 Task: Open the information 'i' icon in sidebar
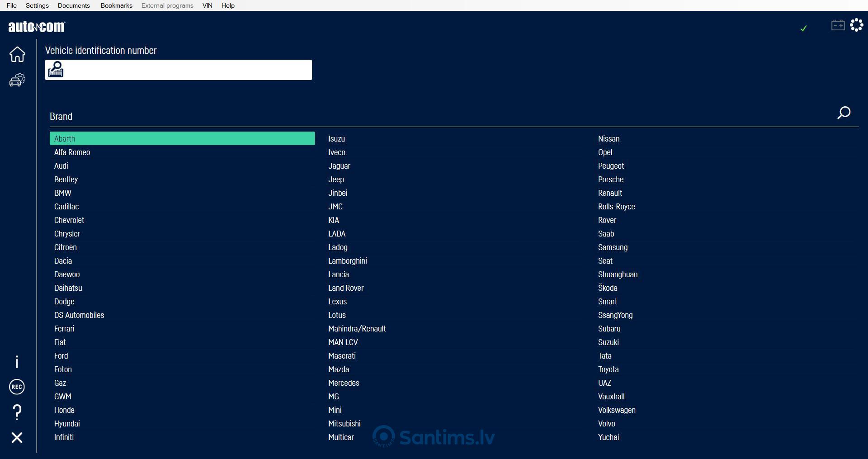[17, 361]
